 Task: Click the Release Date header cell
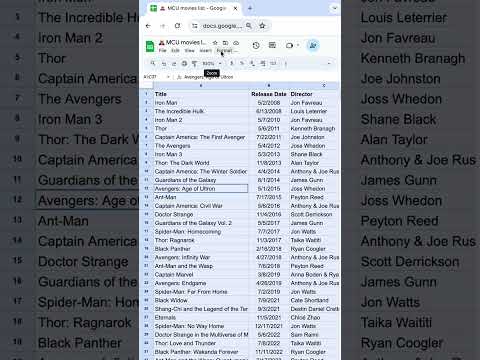269,94
